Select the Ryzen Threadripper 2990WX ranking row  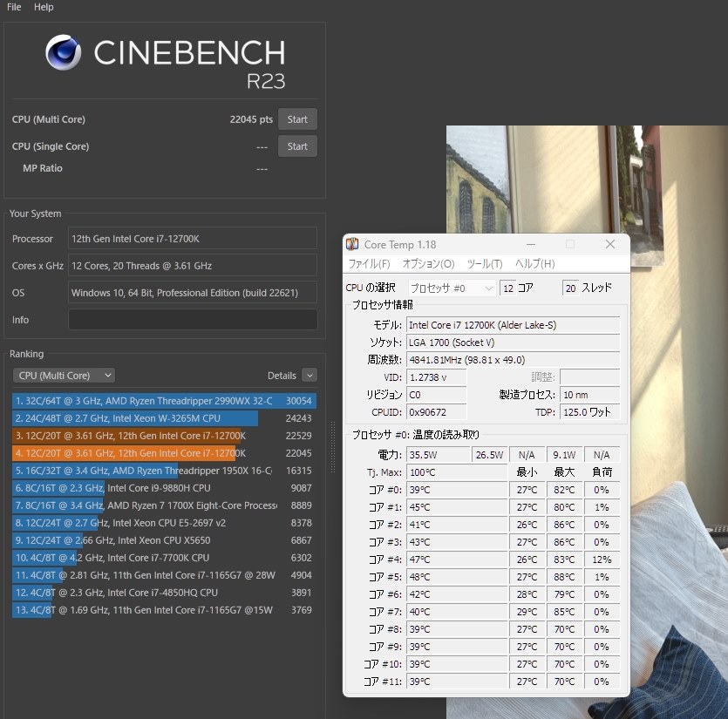164,401
